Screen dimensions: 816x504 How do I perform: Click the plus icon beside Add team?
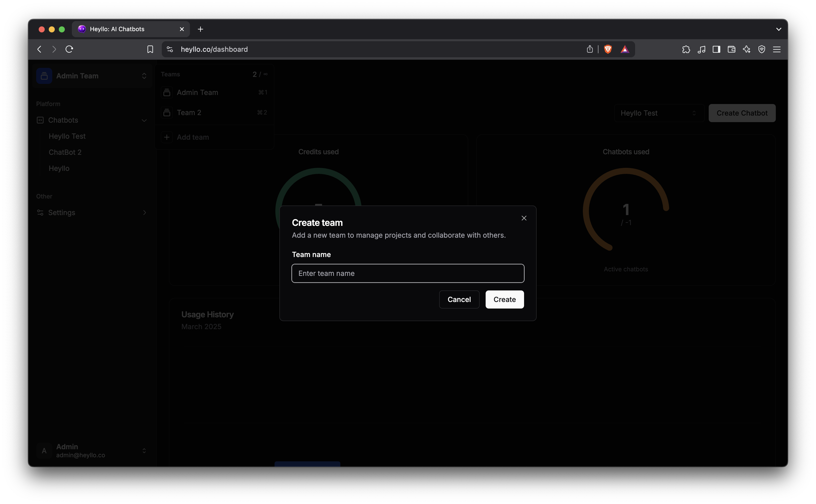point(167,137)
